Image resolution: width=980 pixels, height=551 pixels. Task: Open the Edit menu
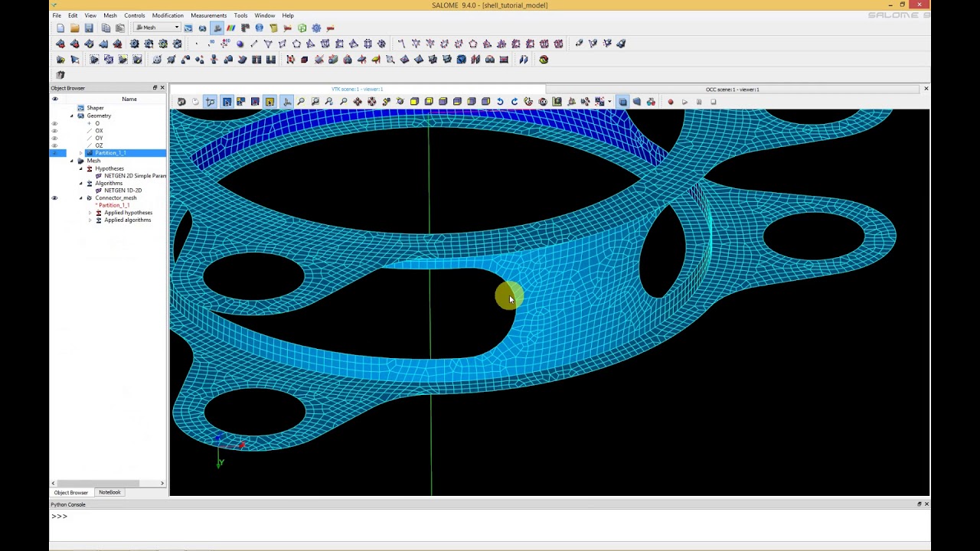click(x=73, y=15)
